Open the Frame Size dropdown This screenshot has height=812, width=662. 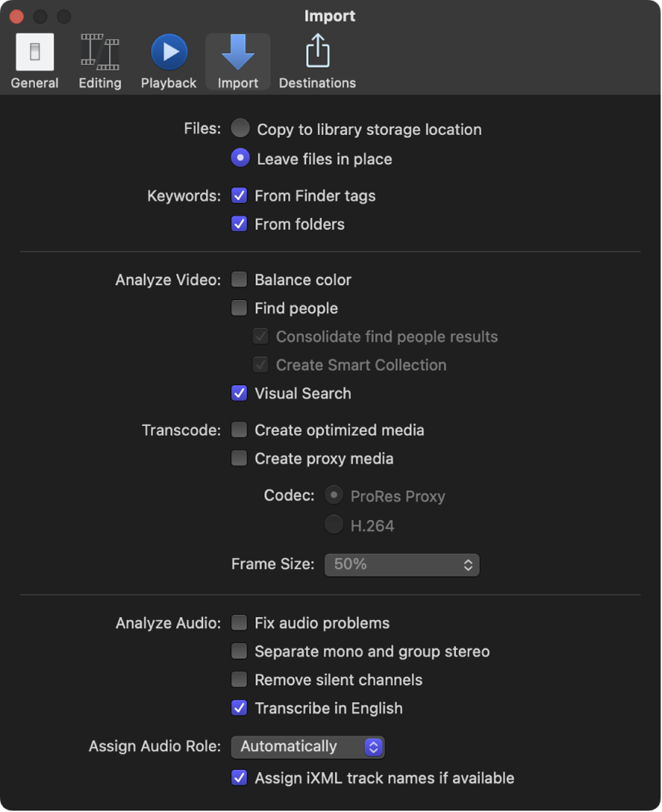coord(401,565)
